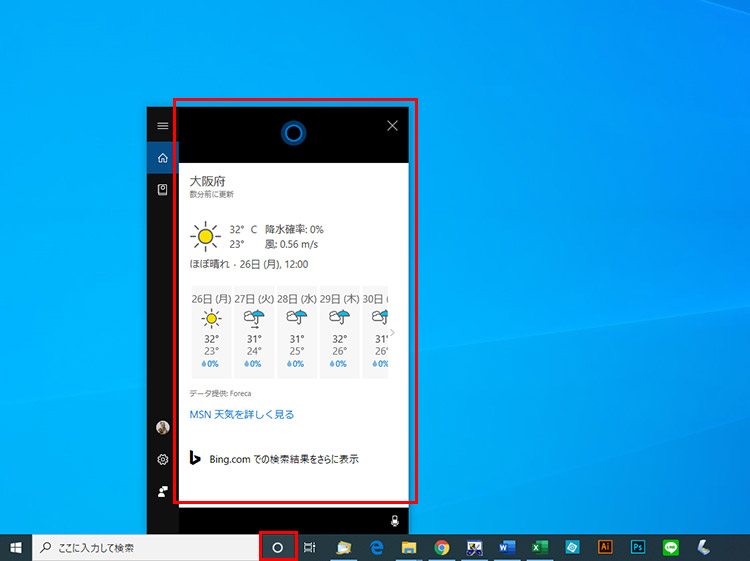Open LINE app from taskbar
Screen dimensions: 750x561
670,547
